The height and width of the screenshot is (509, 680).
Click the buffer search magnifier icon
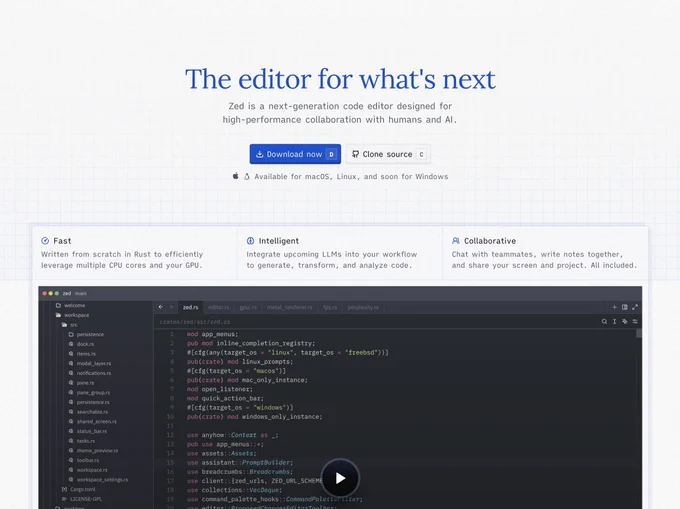(604, 321)
